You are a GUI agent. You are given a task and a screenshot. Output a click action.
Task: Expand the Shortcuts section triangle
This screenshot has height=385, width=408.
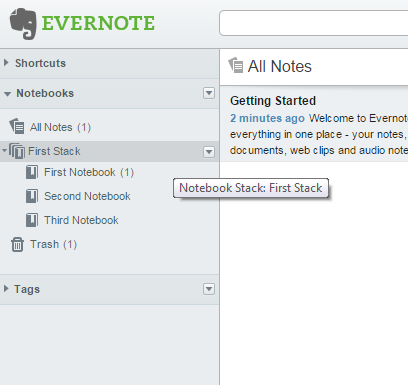click(6, 63)
